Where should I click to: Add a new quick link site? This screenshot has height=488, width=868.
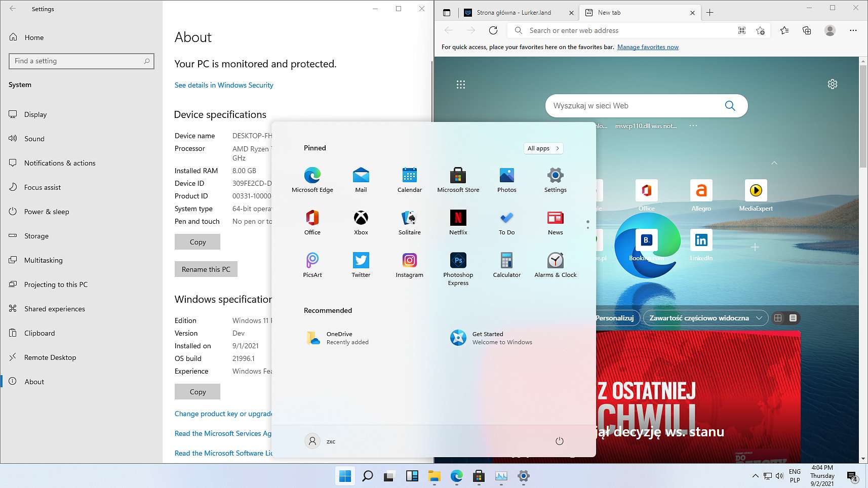pyautogui.click(x=755, y=247)
